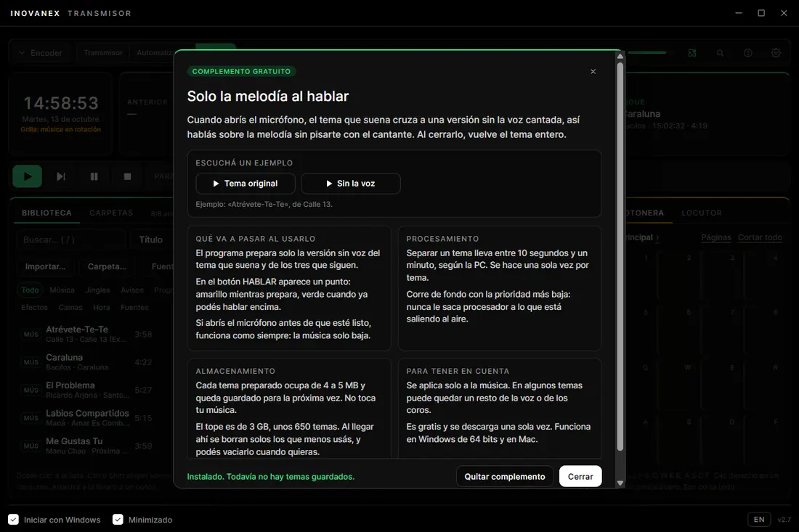Expand the 'Principal' page chevron
This screenshot has height=532, width=799.
pos(657,237)
